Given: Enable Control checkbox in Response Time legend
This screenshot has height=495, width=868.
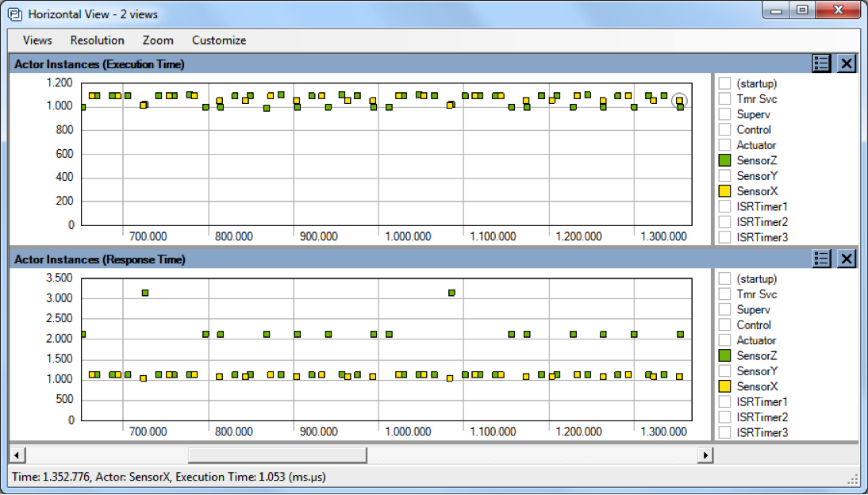Looking at the screenshot, I should (x=724, y=325).
